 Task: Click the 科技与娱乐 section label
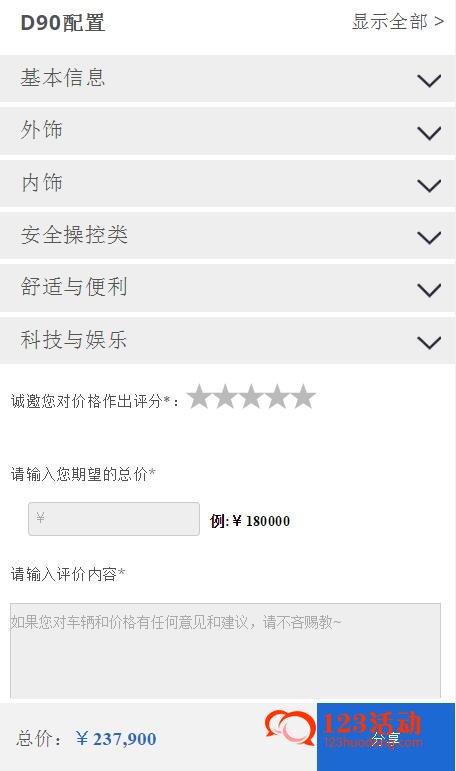coord(74,340)
